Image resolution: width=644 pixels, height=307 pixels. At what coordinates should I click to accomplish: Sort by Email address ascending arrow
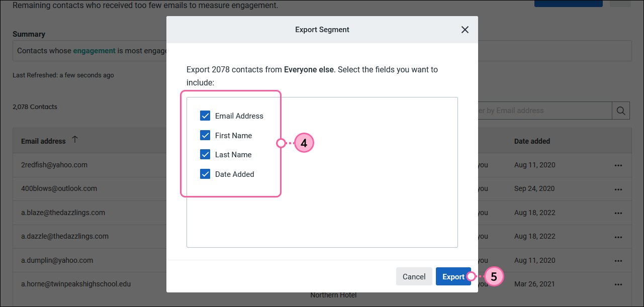coord(75,140)
